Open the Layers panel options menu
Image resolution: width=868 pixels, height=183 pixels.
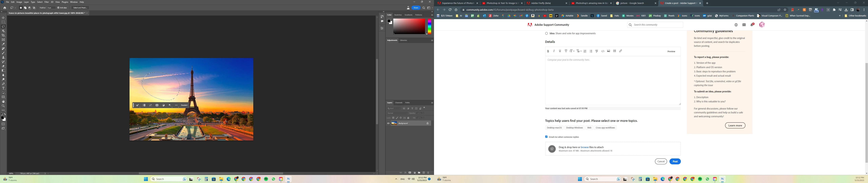[x=432, y=103]
